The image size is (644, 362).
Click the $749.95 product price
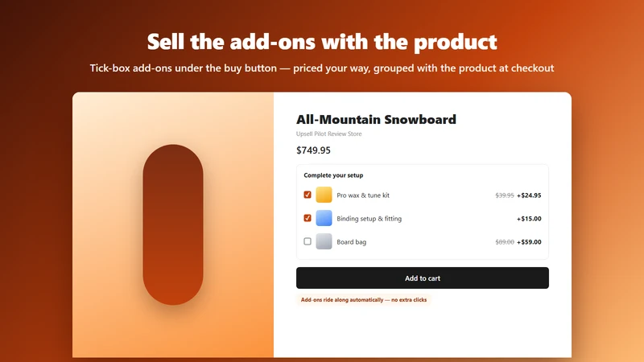[313, 150]
